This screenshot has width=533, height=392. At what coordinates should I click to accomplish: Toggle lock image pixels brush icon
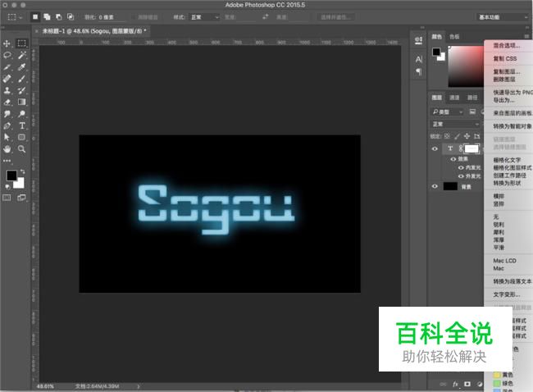(x=458, y=136)
